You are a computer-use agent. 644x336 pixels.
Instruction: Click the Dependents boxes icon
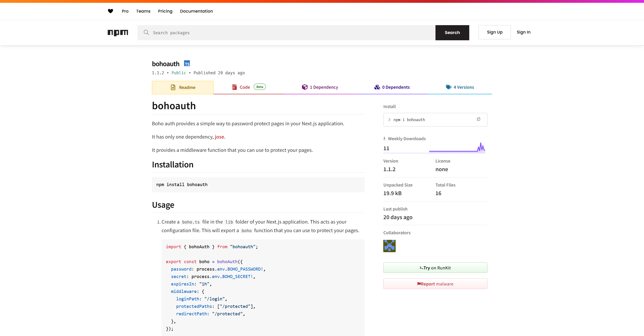(x=377, y=87)
